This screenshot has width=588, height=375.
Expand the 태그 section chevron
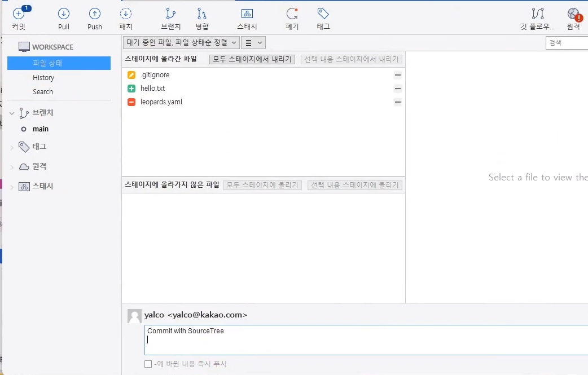click(x=12, y=147)
